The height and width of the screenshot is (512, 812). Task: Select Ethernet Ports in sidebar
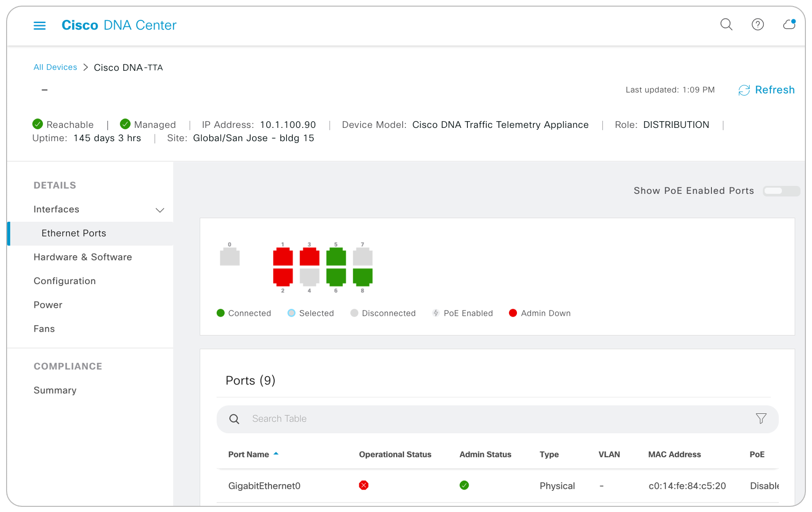coord(74,233)
